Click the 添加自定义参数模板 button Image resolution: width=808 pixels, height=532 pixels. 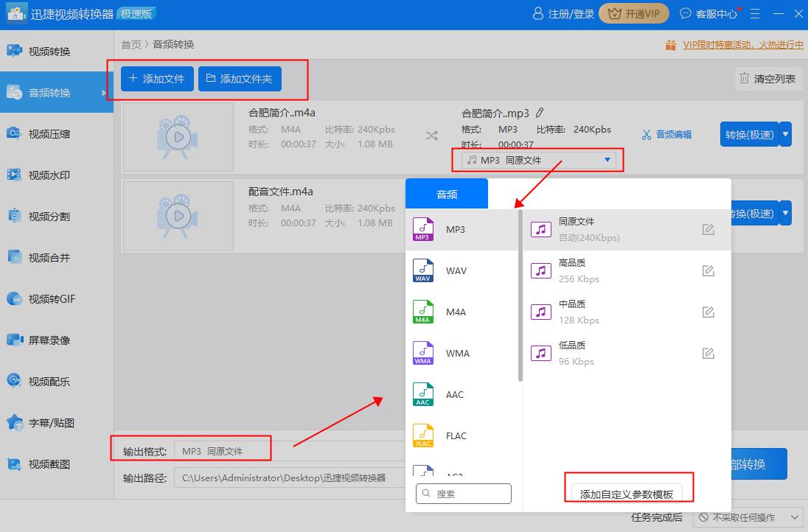click(x=628, y=494)
